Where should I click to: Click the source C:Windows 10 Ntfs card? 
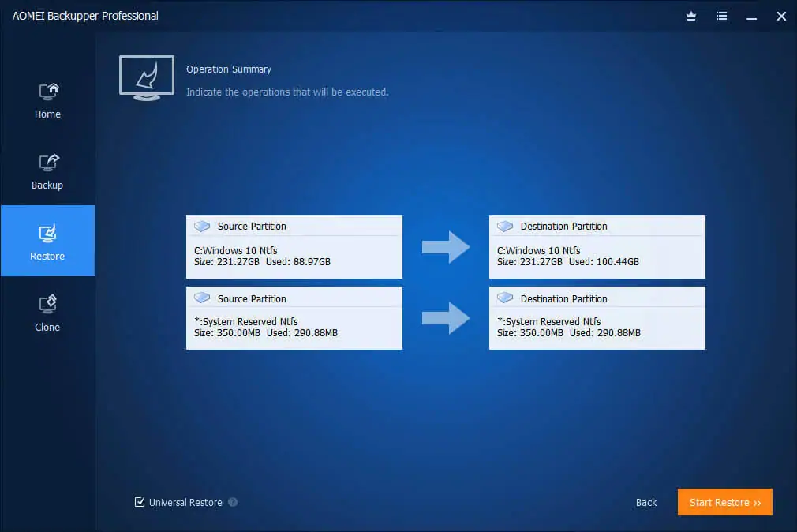pyautogui.click(x=294, y=247)
